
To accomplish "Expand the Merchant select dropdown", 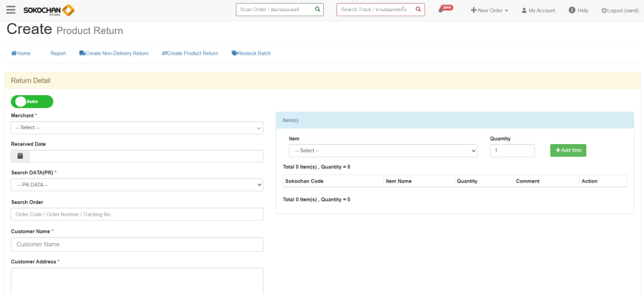I will (x=136, y=128).
